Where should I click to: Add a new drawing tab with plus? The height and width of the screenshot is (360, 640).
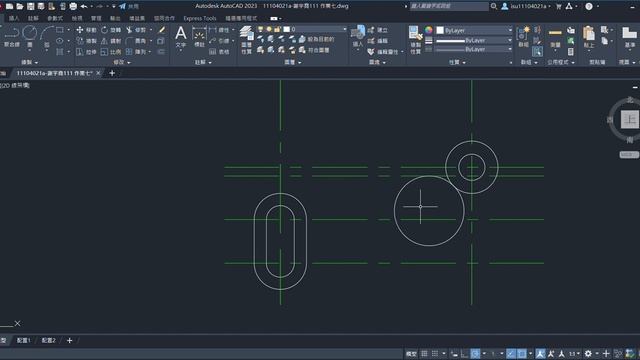112,73
